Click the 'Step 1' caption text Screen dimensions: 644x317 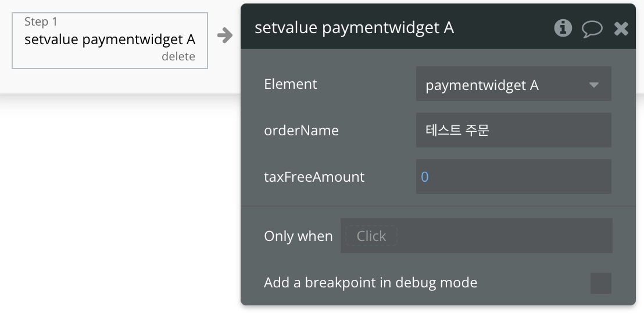click(41, 22)
